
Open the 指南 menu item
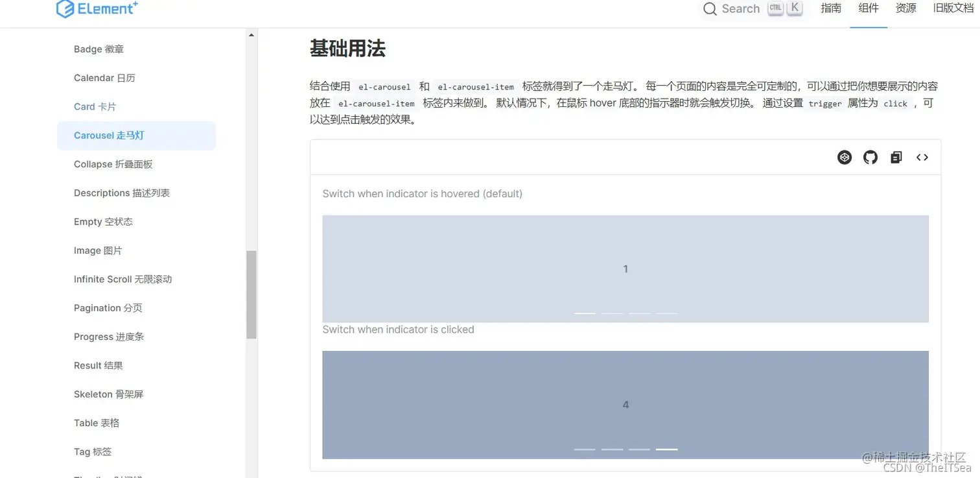point(831,9)
